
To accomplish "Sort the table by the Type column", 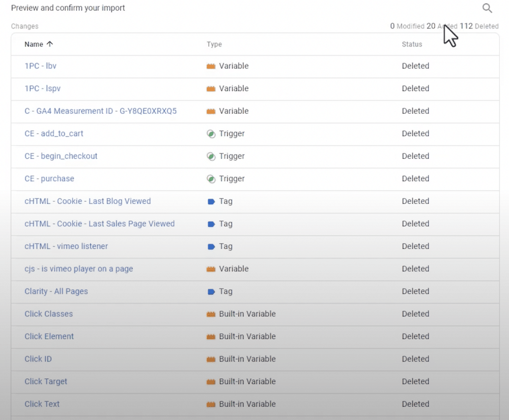I will (x=214, y=44).
